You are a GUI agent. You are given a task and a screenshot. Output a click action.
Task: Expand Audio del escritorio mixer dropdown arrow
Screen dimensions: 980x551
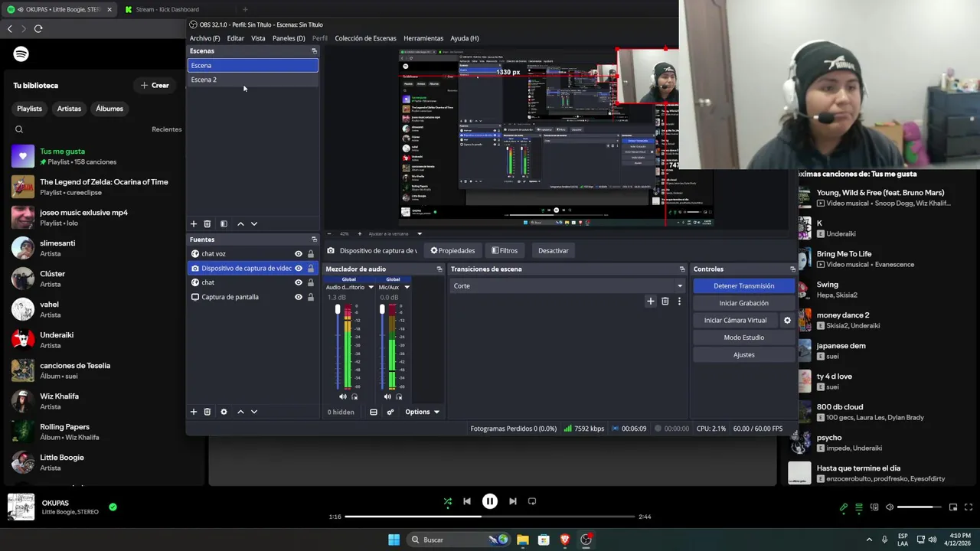(x=371, y=288)
